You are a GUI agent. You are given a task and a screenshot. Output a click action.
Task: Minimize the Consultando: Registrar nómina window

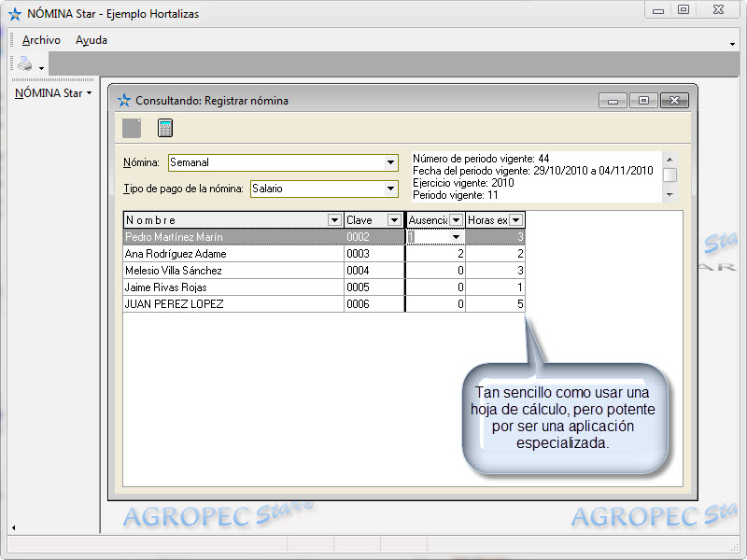click(x=613, y=101)
